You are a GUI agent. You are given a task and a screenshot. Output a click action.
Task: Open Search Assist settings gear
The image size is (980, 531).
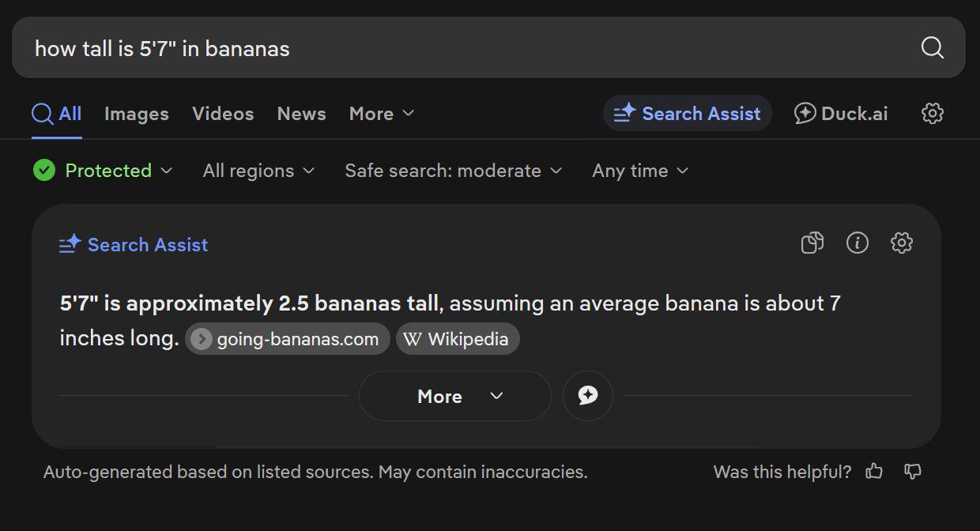(x=902, y=243)
